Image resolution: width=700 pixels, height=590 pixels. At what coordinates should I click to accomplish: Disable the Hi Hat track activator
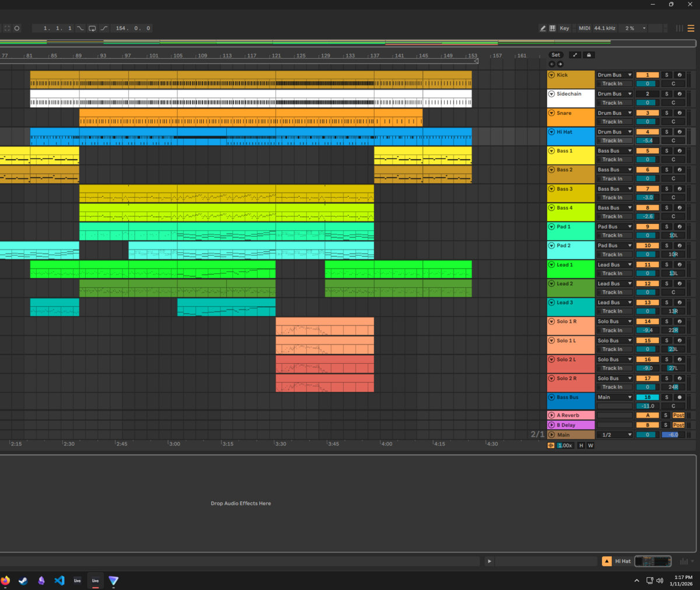tap(647, 132)
